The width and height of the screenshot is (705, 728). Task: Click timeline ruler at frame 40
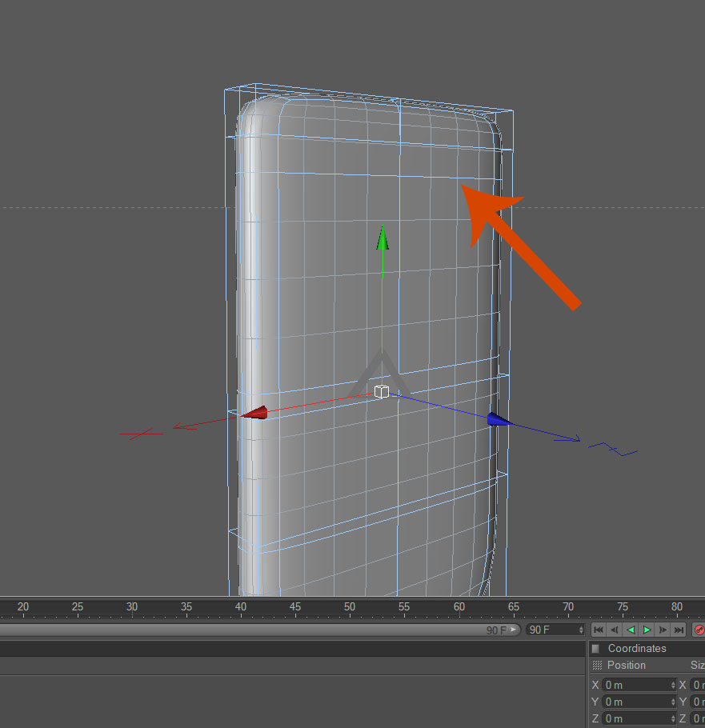click(241, 607)
